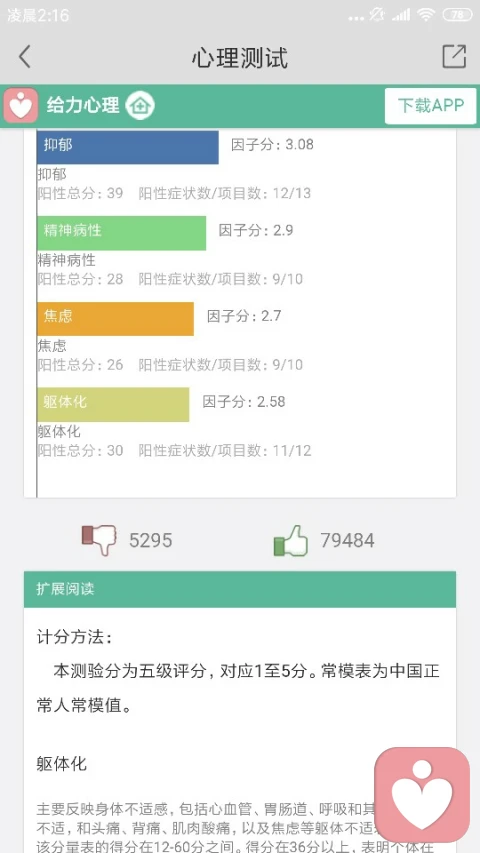480x853 pixels.
Task: Select the green 精神病性 bar
Action: [122, 233]
